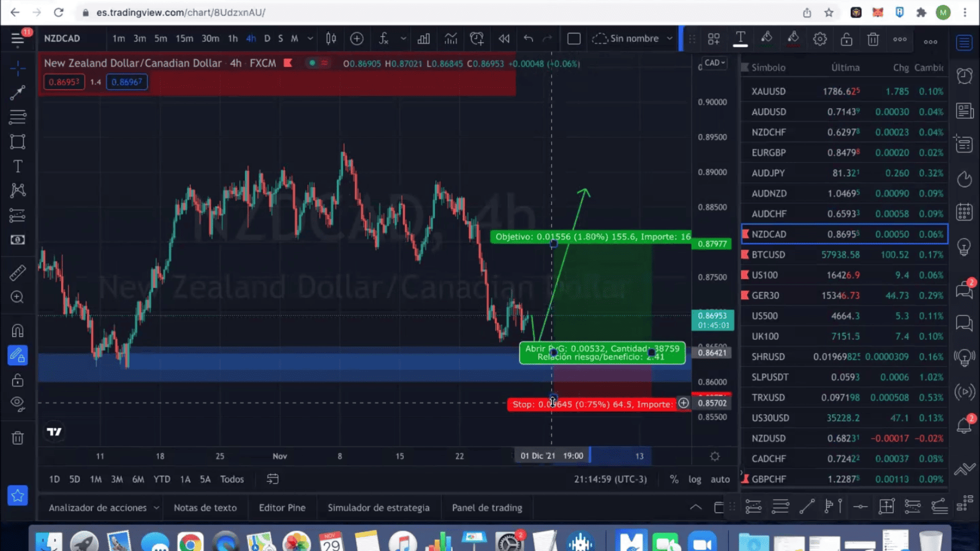Expand the bottom panel with chevron up
This screenshot has height=551, width=980.
click(x=695, y=507)
